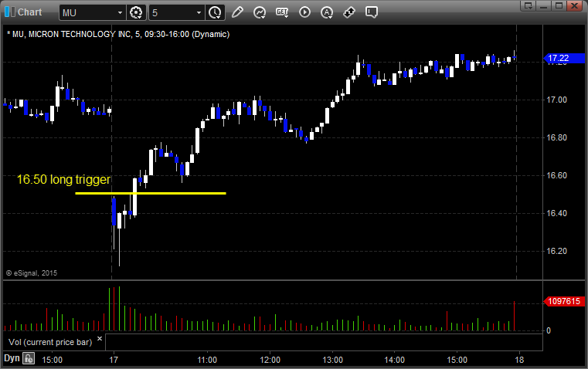The height and width of the screenshot is (369, 588).
Task: Expand the MU symbol dropdown arrow
Action: [120, 12]
